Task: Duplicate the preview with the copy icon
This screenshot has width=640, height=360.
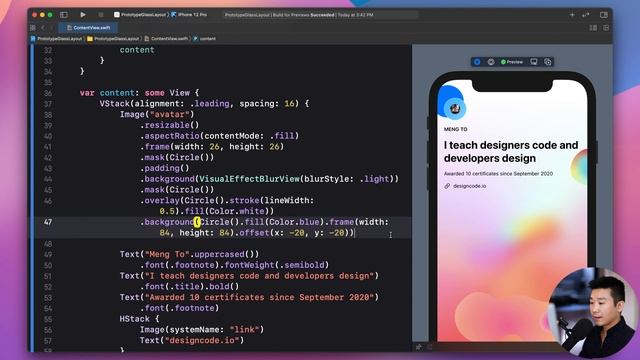Action: pyautogui.click(x=548, y=62)
